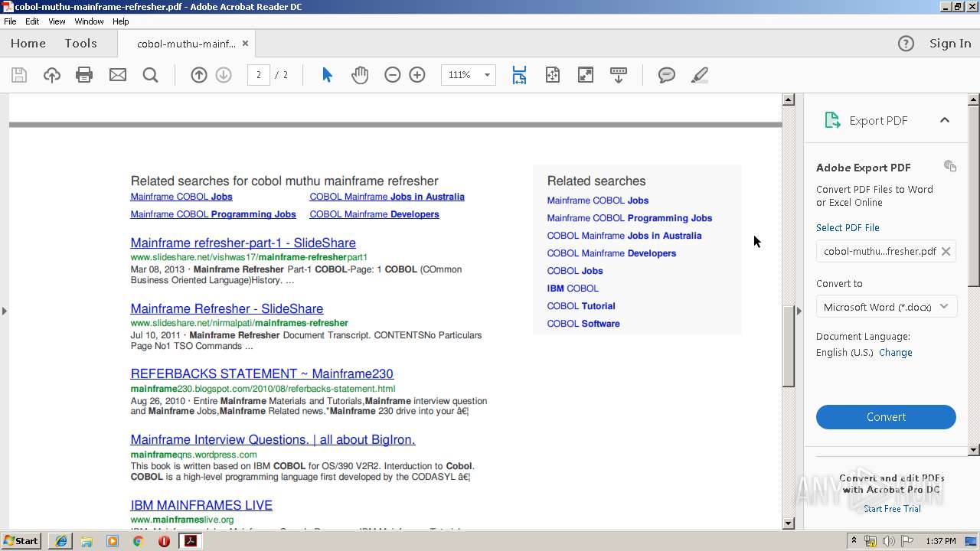Click right pane scrollbar up arrow
Viewport: 980px width, 551px height.
point(974,99)
